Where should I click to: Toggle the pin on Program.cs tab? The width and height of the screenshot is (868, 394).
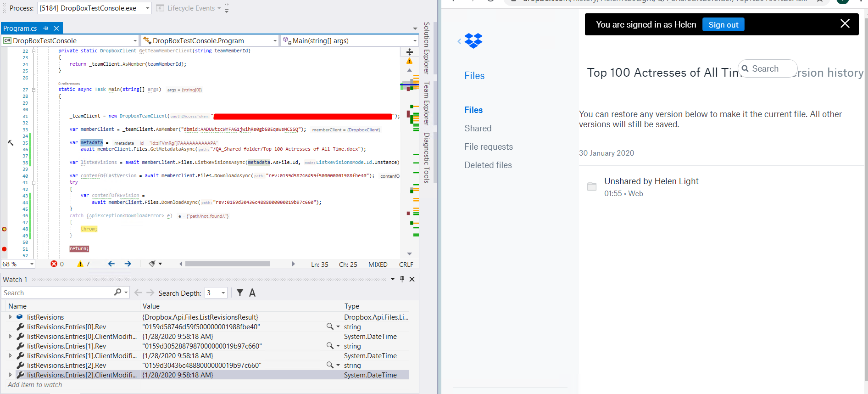tap(45, 28)
